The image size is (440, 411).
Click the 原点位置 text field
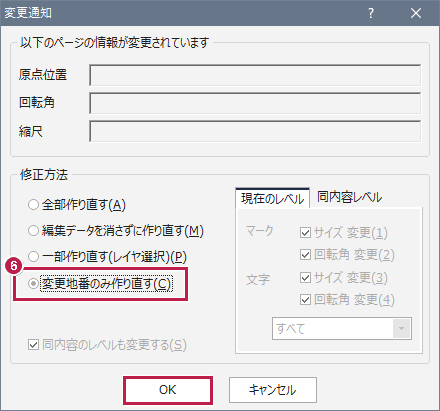point(255,75)
